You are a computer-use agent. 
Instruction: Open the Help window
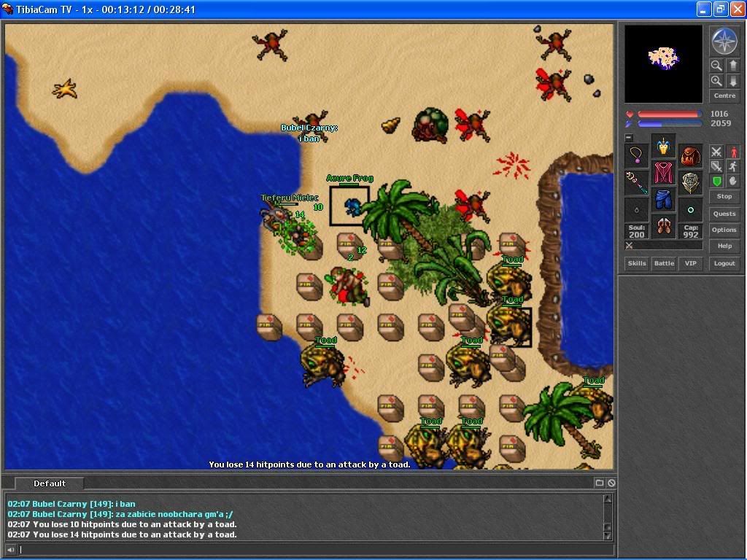click(x=724, y=246)
